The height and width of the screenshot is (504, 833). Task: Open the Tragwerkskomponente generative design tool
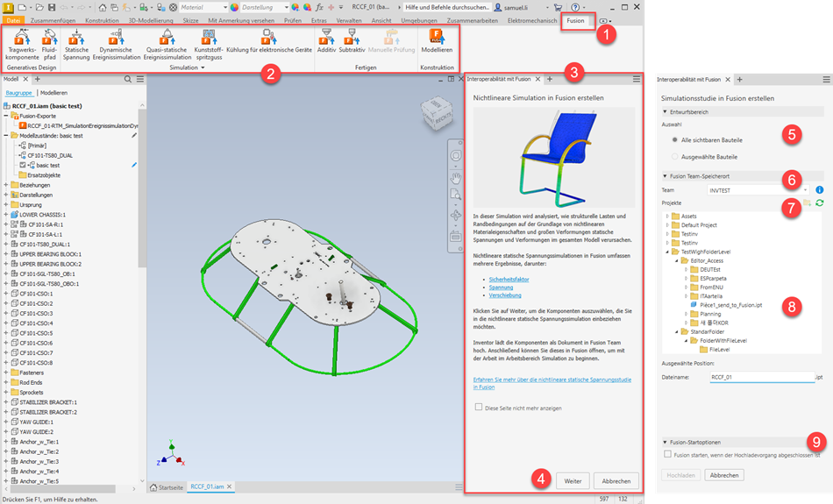pos(22,45)
